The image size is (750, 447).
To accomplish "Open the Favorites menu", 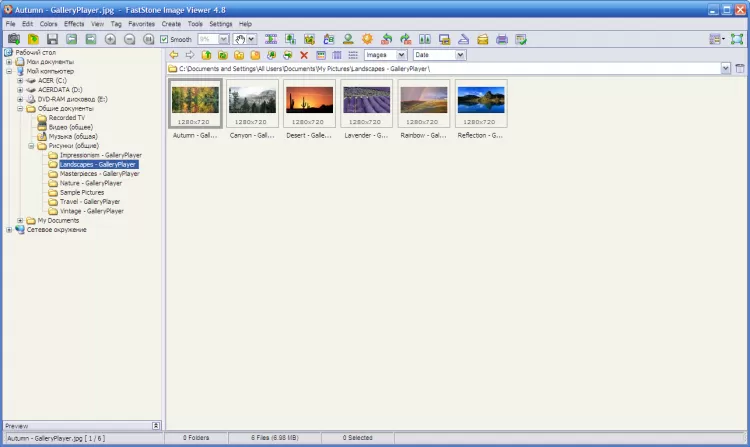I will tap(142, 23).
